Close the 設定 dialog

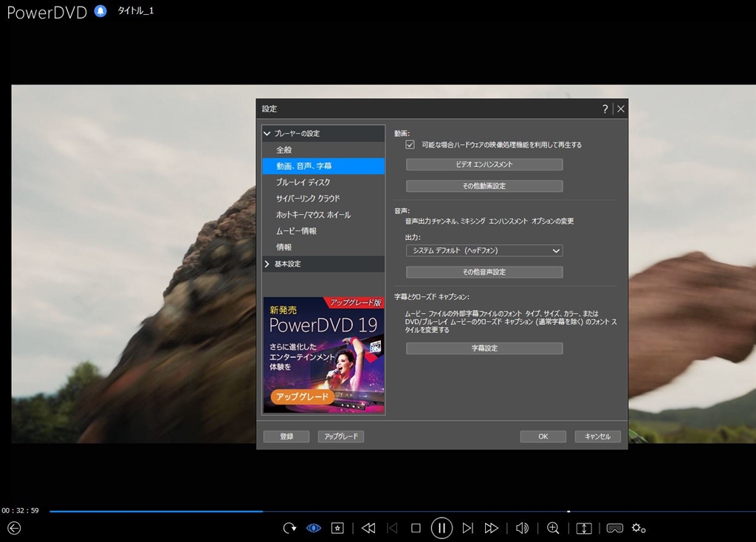620,109
